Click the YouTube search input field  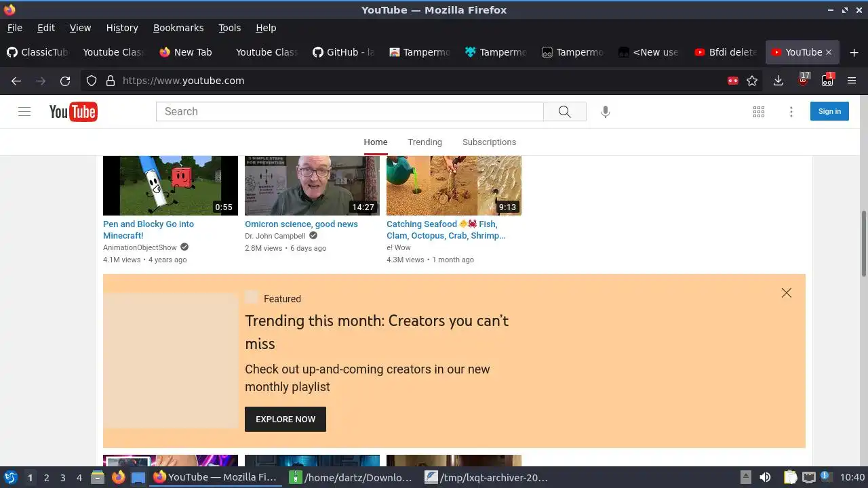coord(350,112)
